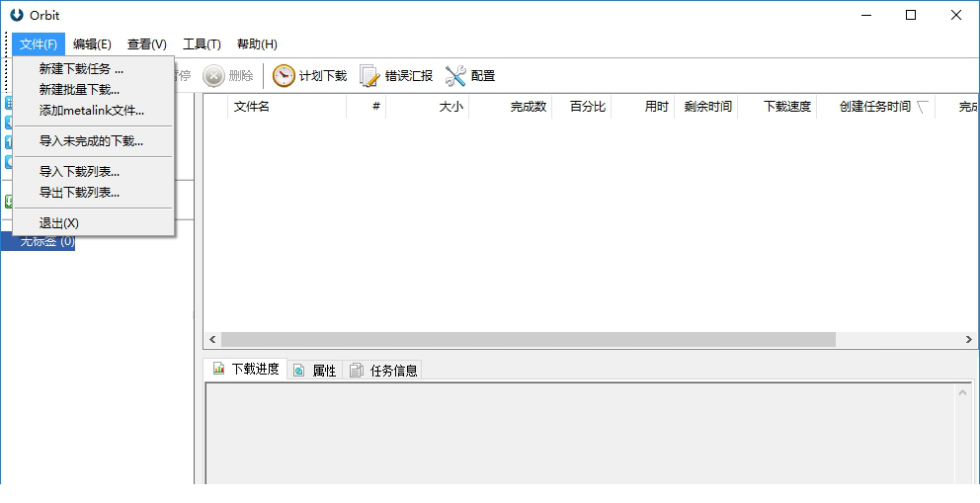Open the 帮助(H) menu
Image resolution: width=980 pixels, height=503 pixels.
257,44
